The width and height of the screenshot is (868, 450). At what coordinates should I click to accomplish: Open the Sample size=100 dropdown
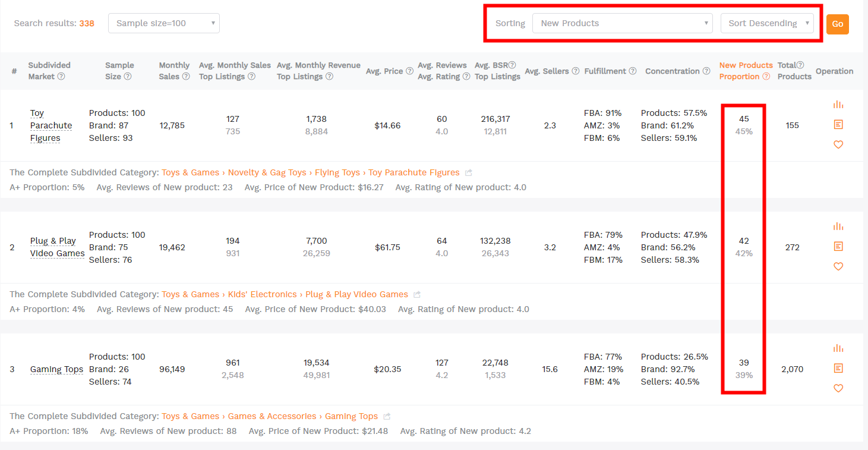point(164,23)
